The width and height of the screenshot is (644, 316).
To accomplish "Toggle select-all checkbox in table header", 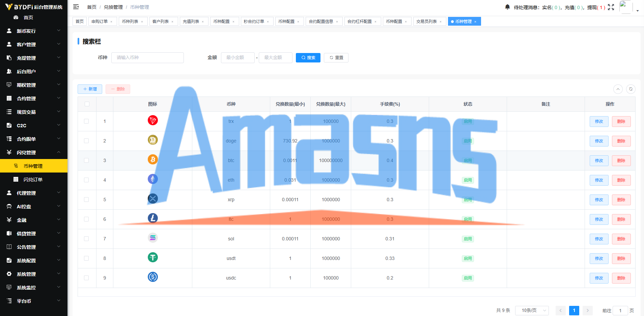I will [87, 104].
